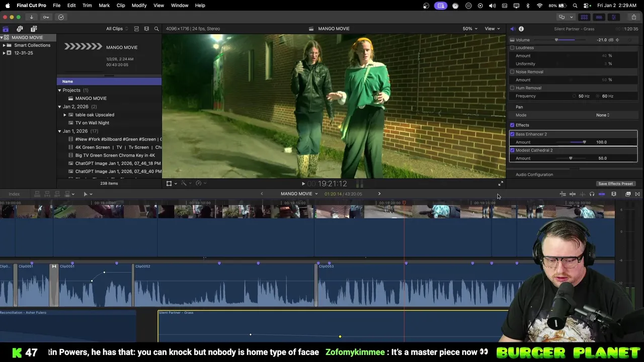
Task: Open the Edit menu
Action: (71, 6)
